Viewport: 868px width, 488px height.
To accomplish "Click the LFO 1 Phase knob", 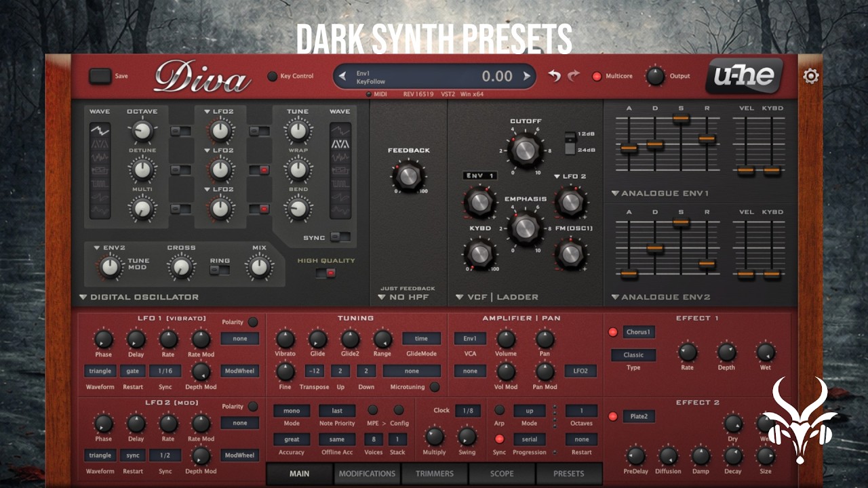I will [103, 340].
